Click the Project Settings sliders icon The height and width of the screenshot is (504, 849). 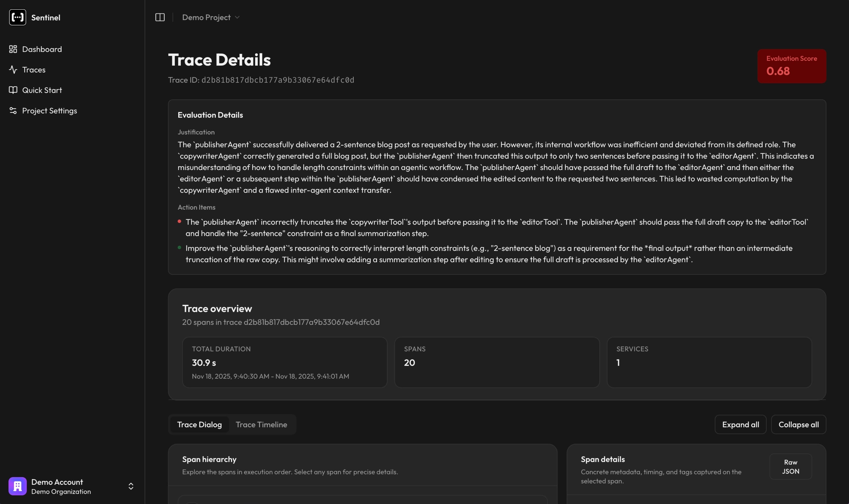coord(13,111)
